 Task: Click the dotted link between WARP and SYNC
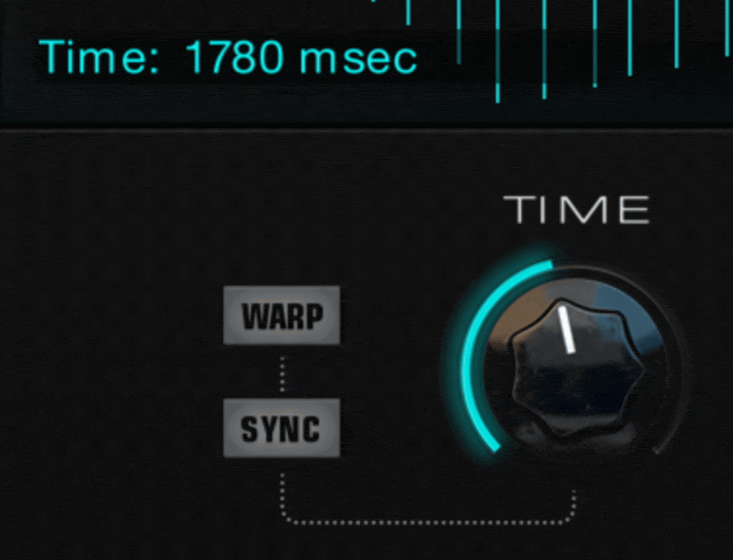[282, 373]
